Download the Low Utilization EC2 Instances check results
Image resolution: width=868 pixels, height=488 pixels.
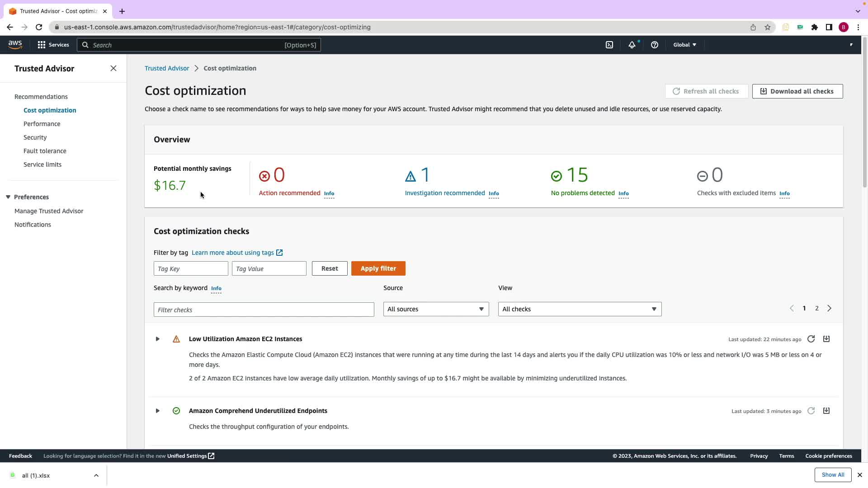click(x=826, y=339)
